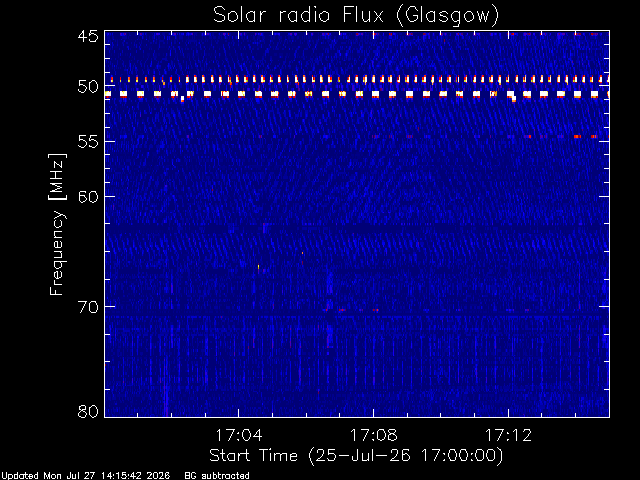Click the first white block in the thick dashed interference band near 51 MHz

(108, 94)
